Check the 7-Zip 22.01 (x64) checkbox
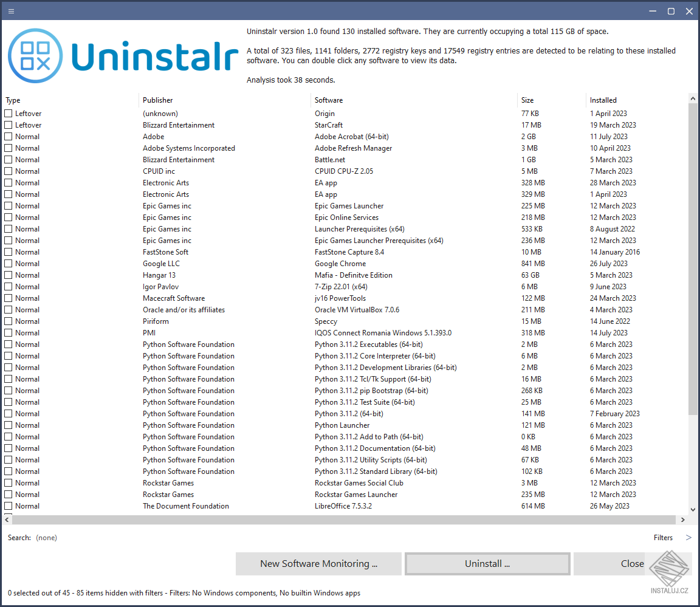Screen dimensions: 700x607 coord(8,287)
